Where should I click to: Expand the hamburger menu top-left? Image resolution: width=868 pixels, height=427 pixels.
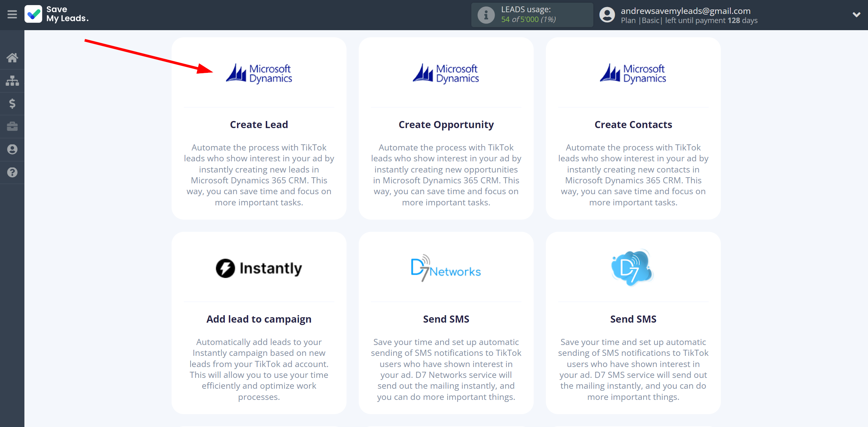[x=12, y=14]
